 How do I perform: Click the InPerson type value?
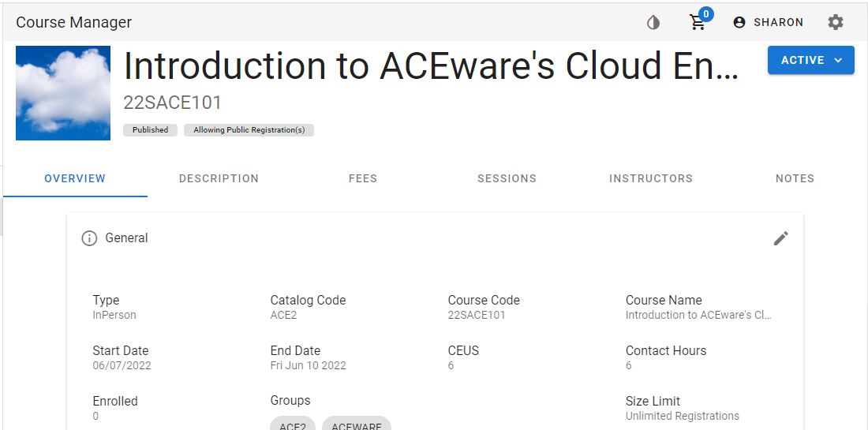114,315
